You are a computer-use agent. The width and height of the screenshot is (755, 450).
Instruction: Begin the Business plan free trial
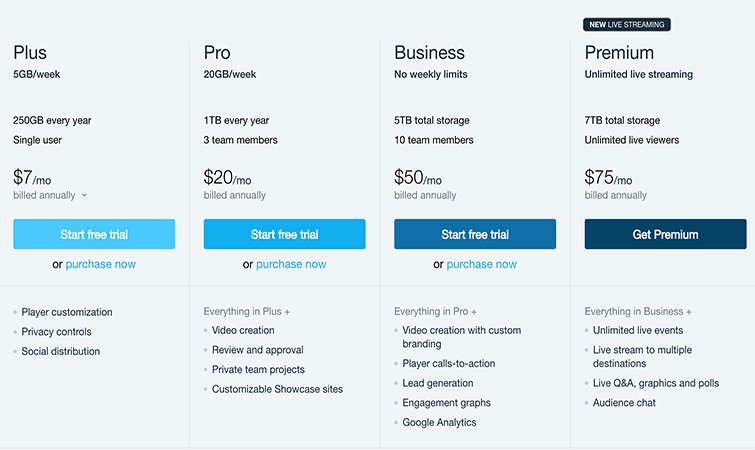[475, 234]
